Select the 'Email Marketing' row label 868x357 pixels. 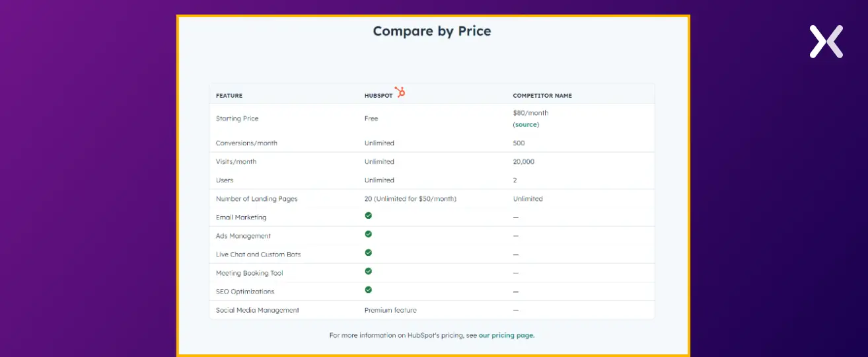[241, 217]
